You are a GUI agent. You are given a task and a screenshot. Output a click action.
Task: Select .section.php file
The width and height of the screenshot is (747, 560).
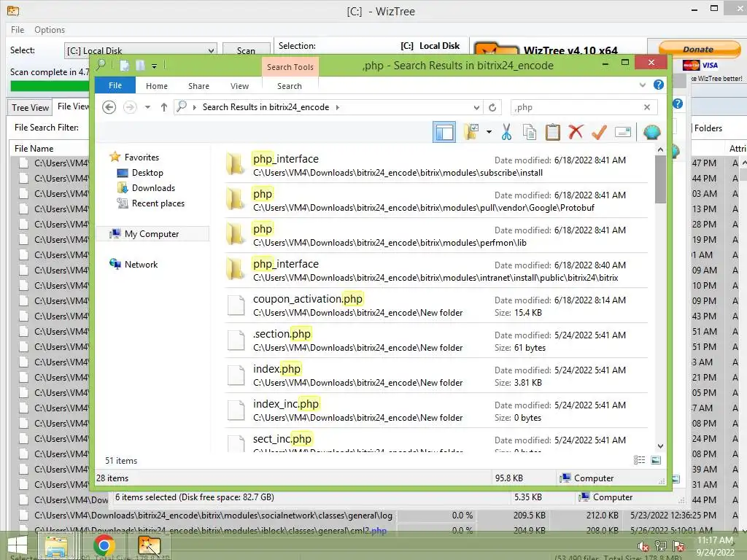tap(436, 341)
